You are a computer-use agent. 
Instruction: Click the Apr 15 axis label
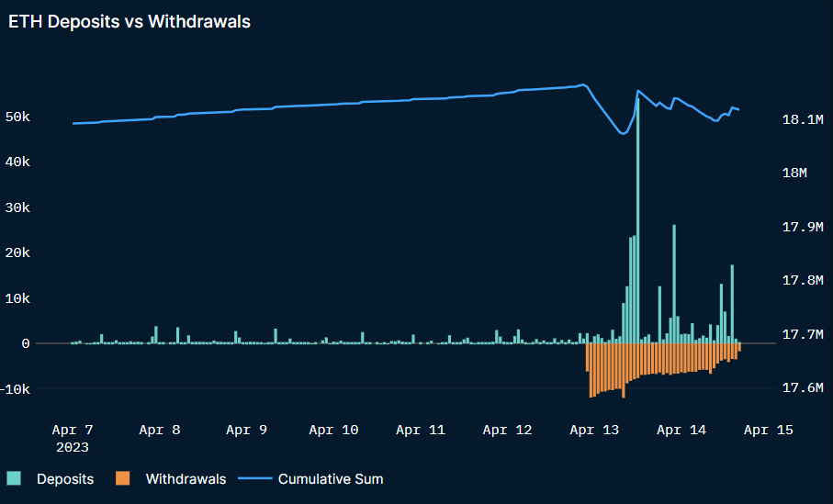click(768, 430)
